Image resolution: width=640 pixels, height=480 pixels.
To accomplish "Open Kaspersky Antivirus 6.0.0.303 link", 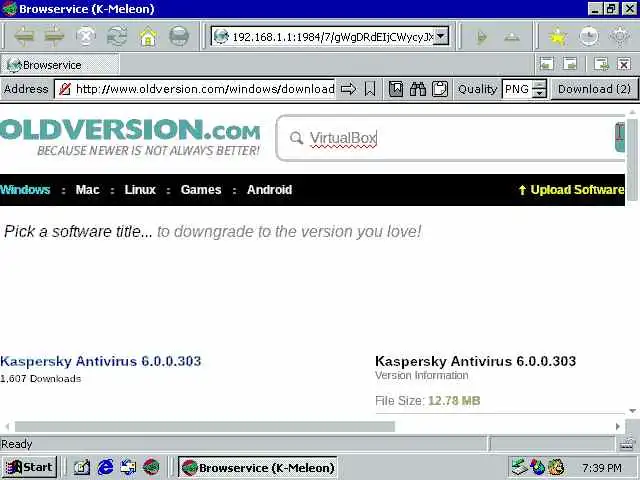I will 100,361.
